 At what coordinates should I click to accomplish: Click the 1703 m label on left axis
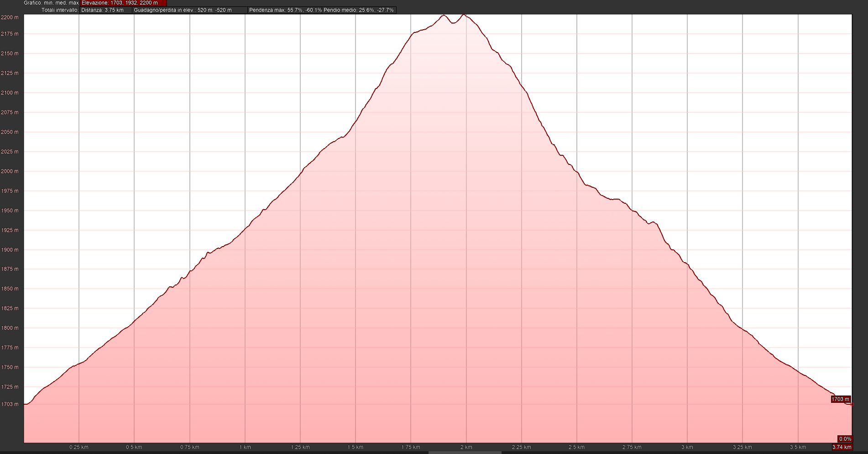pos(10,404)
